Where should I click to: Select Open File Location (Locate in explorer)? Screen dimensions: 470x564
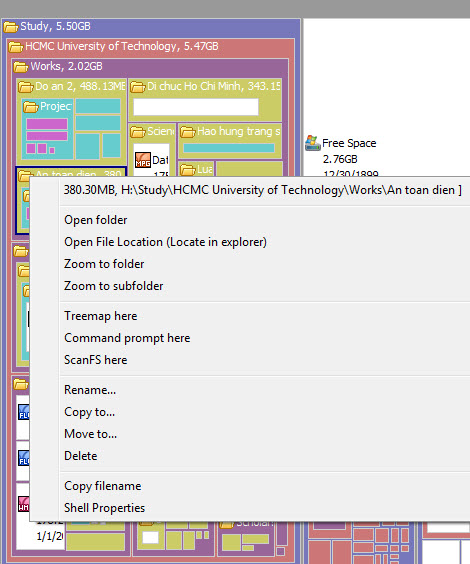click(x=165, y=242)
